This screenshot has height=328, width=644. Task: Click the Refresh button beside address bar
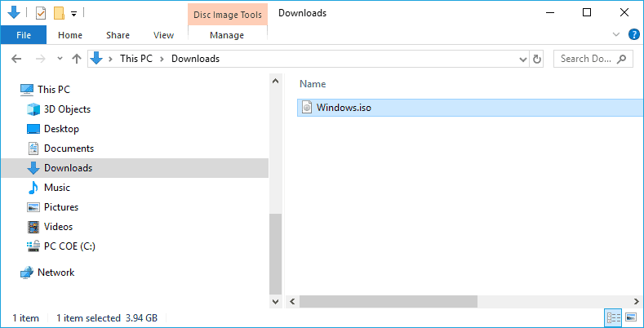(x=537, y=59)
